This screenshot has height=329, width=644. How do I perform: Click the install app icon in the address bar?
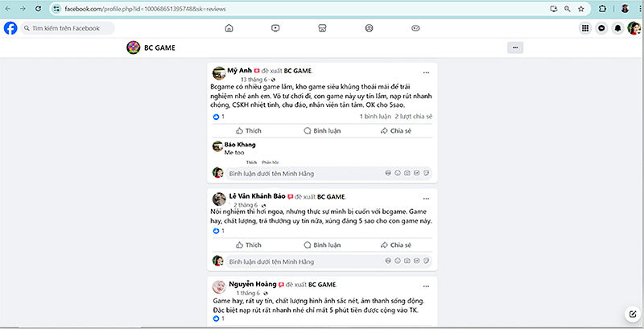point(553,9)
